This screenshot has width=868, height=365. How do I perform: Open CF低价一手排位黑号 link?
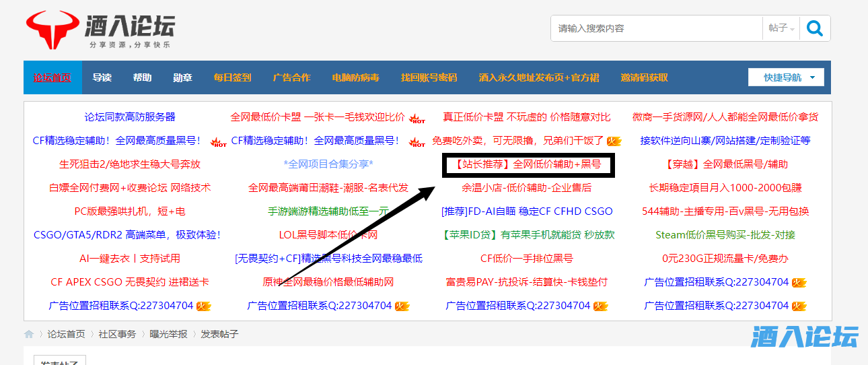(527, 258)
